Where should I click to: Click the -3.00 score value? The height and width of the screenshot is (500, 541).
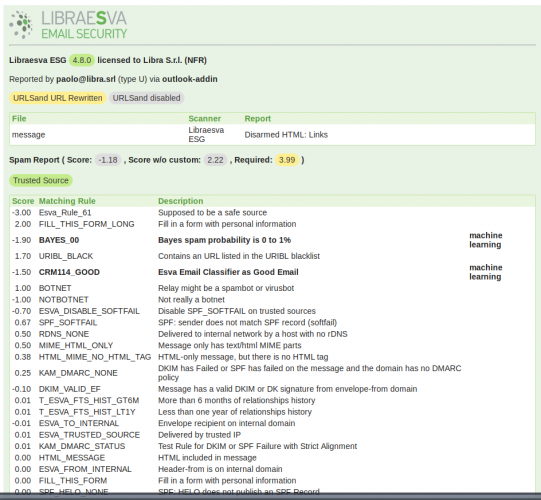pyautogui.click(x=21, y=213)
